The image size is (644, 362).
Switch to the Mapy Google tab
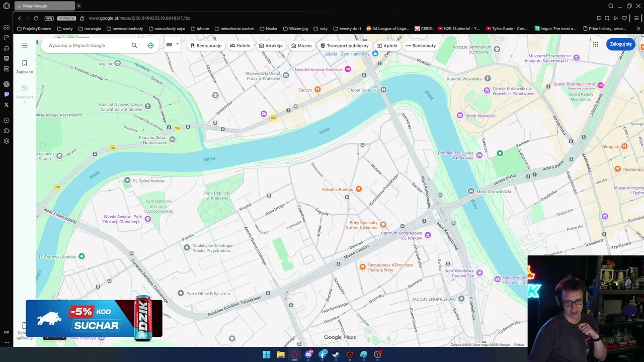pyautogui.click(x=45, y=6)
